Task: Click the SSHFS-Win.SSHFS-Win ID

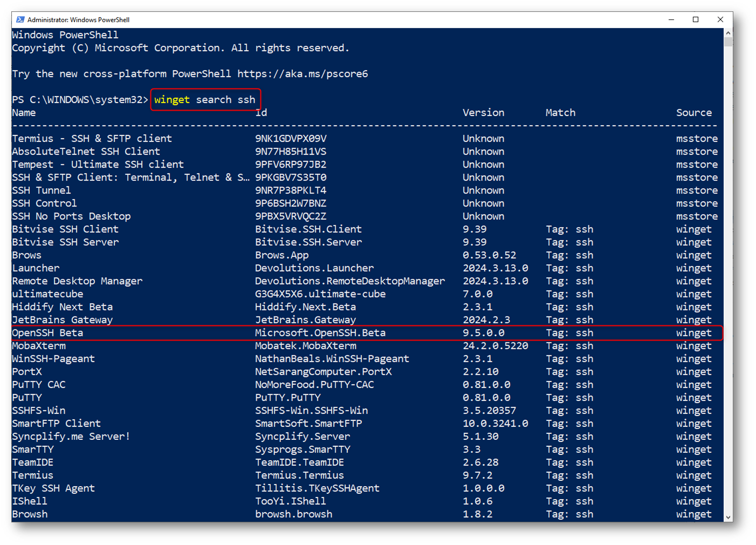Action: coord(311,410)
